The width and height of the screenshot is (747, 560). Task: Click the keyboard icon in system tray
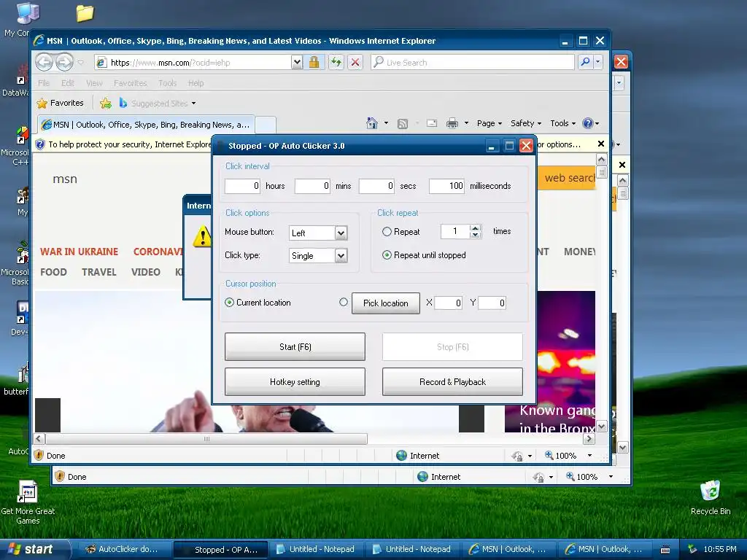[x=665, y=550]
